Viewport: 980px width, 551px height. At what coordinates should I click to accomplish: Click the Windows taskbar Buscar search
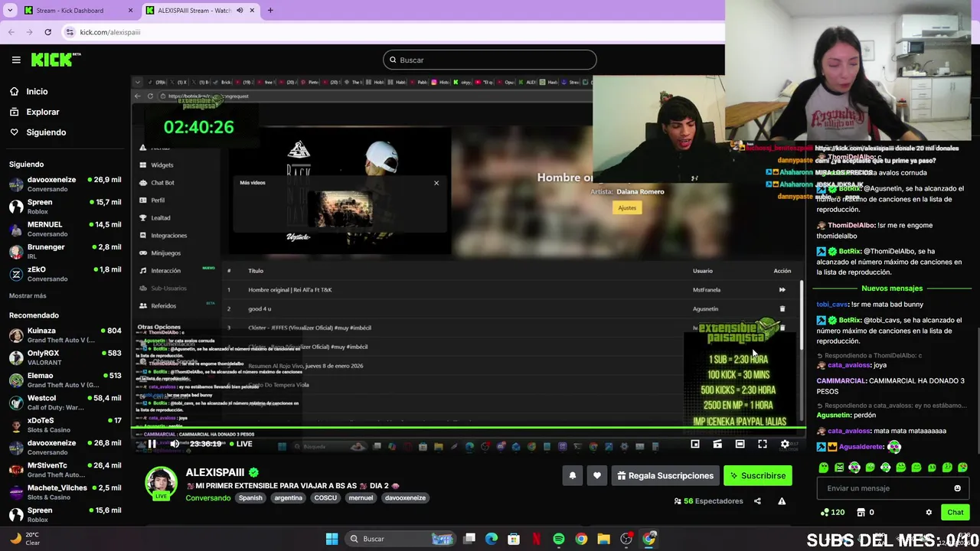pos(400,539)
